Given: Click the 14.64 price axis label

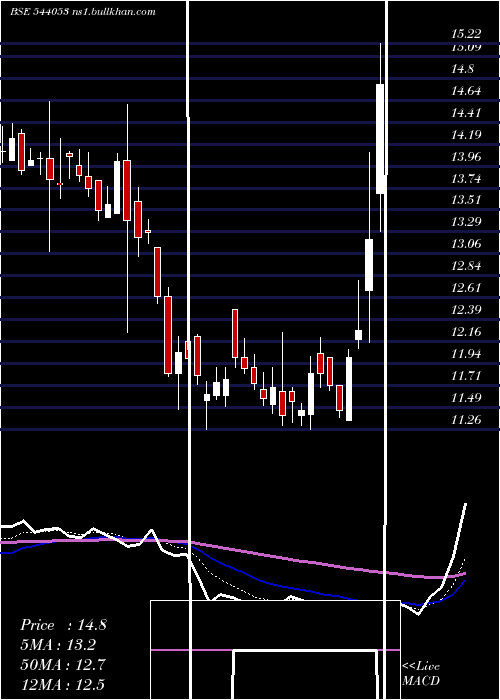Looking at the screenshot, I should coord(466,91).
